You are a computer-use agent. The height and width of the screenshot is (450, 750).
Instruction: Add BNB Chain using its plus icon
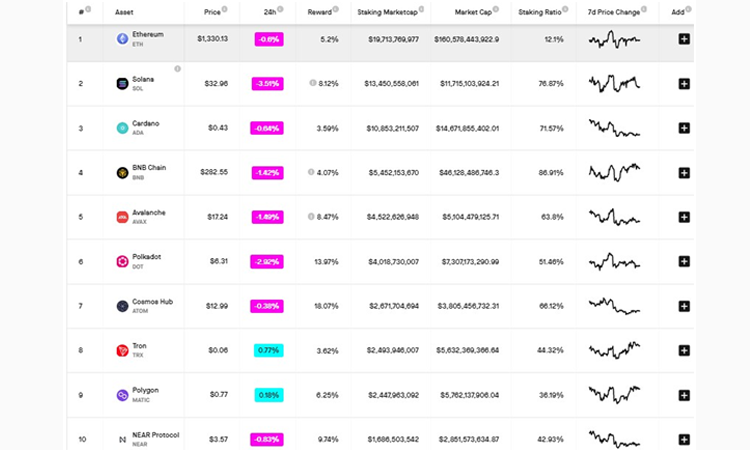684,173
